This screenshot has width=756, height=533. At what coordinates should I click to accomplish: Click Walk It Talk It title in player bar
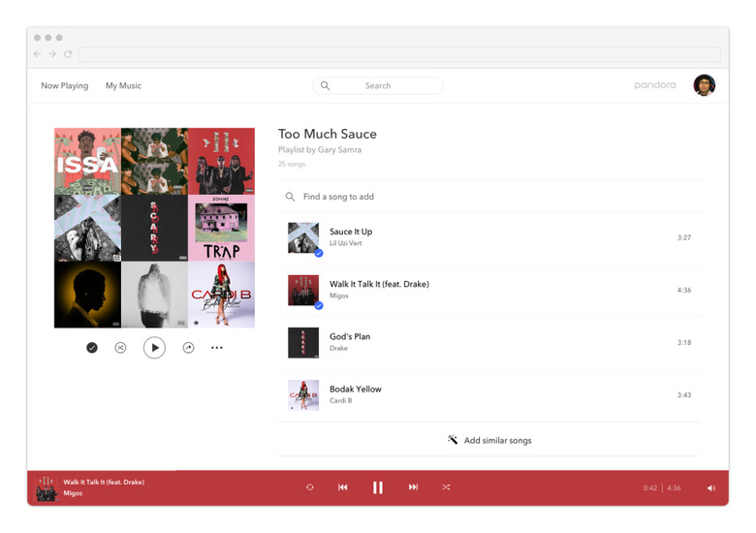click(x=104, y=483)
